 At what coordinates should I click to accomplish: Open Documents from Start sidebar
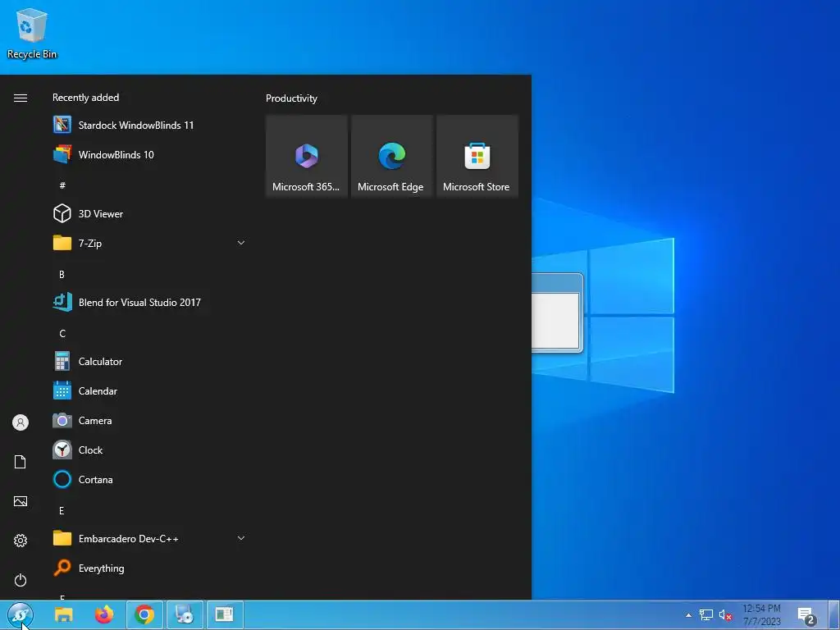click(x=21, y=462)
